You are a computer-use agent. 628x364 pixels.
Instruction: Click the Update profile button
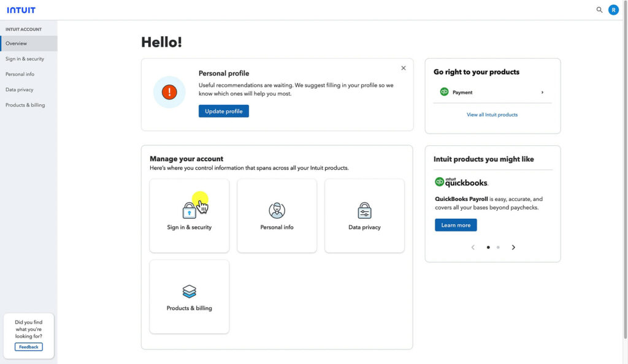223,111
